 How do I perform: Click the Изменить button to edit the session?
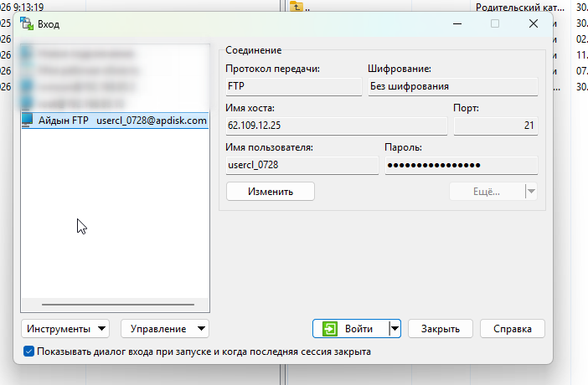pyautogui.click(x=271, y=192)
